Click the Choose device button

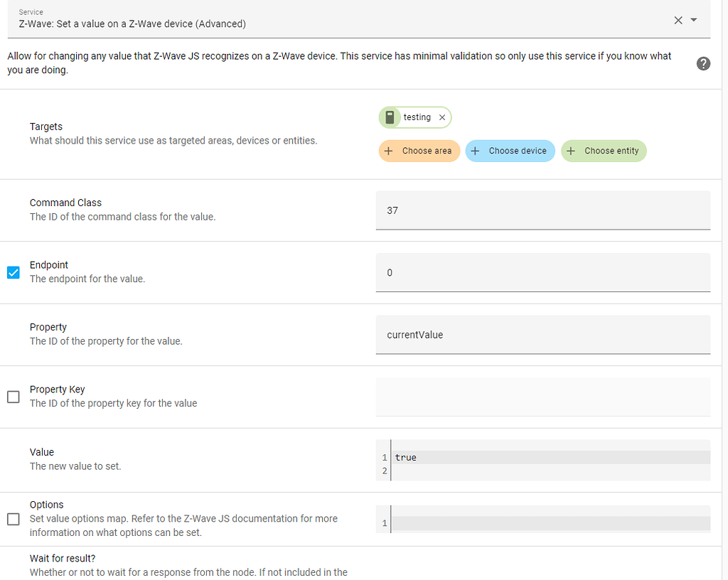pos(510,151)
